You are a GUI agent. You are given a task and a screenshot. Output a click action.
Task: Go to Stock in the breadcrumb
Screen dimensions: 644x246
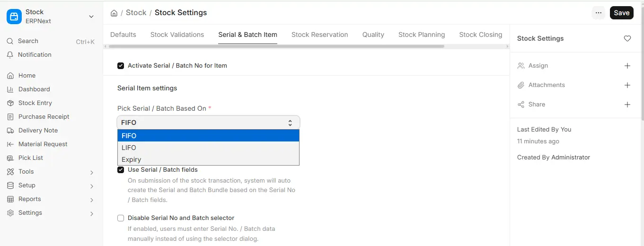point(136,13)
